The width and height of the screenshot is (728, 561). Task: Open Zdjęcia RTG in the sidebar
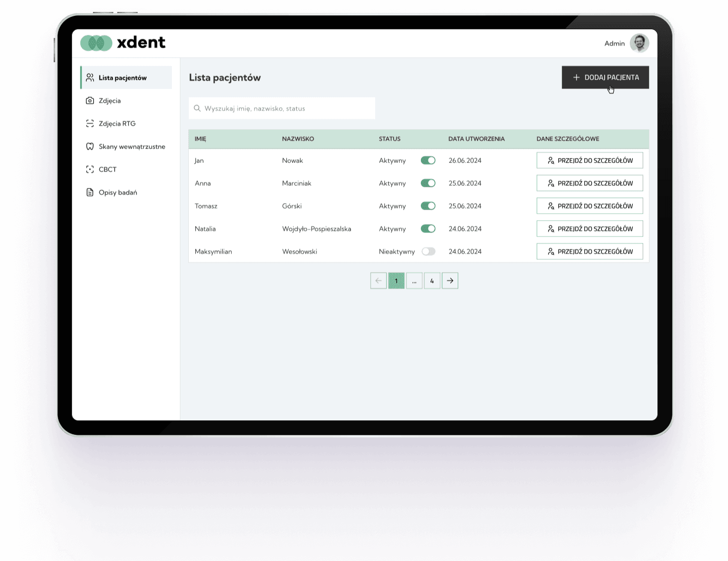(126, 123)
